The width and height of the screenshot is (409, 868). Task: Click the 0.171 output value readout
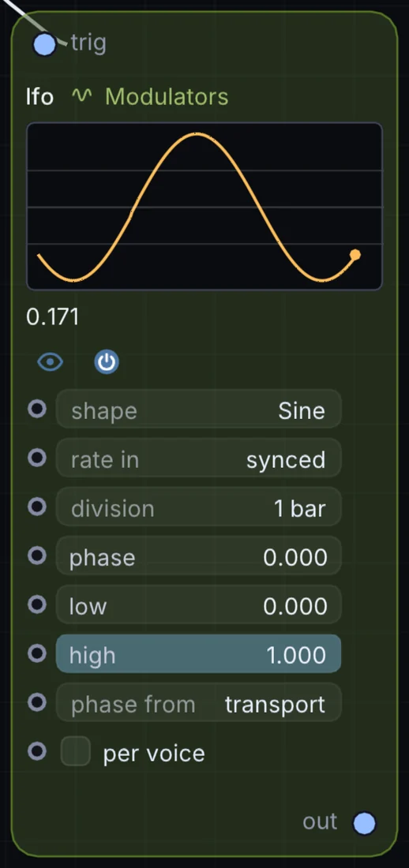53,317
